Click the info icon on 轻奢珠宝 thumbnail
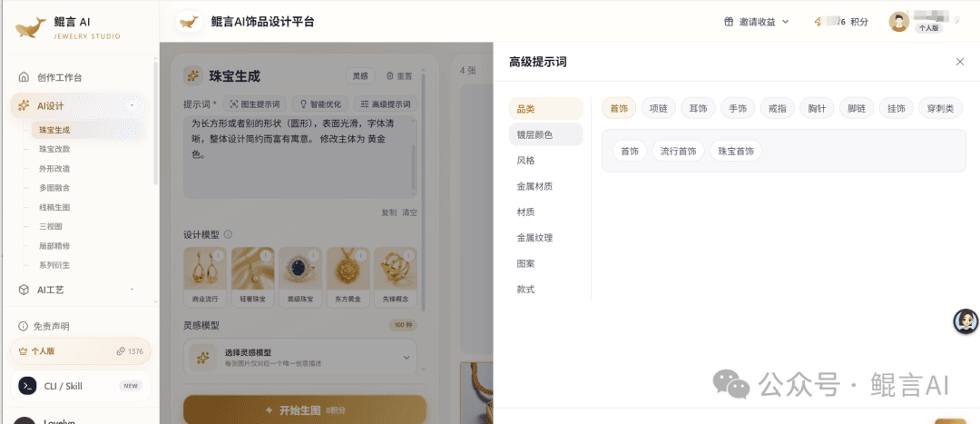The width and height of the screenshot is (980, 424). [x=266, y=256]
